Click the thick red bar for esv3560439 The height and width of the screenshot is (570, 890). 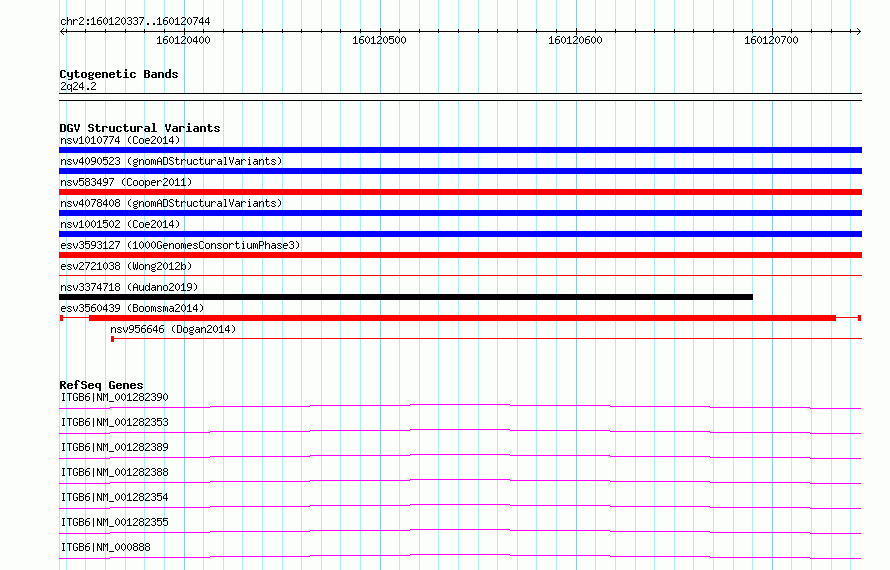[463, 318]
